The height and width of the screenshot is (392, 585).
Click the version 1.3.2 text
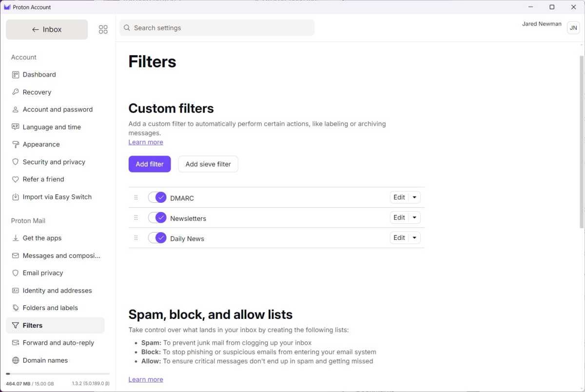[x=91, y=384]
